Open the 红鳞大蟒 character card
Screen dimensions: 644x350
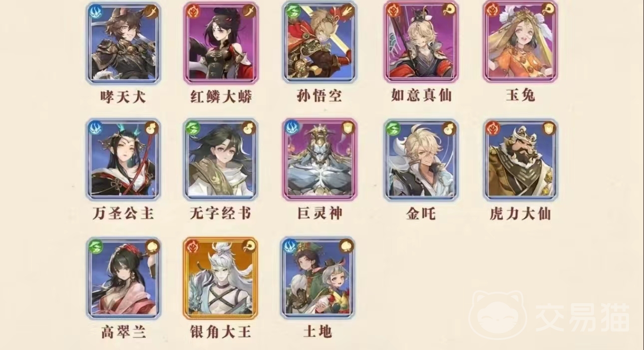(x=221, y=42)
